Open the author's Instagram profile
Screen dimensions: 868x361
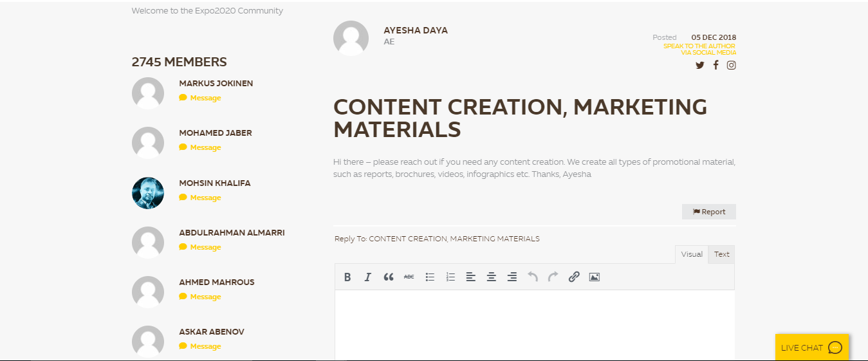(732, 65)
